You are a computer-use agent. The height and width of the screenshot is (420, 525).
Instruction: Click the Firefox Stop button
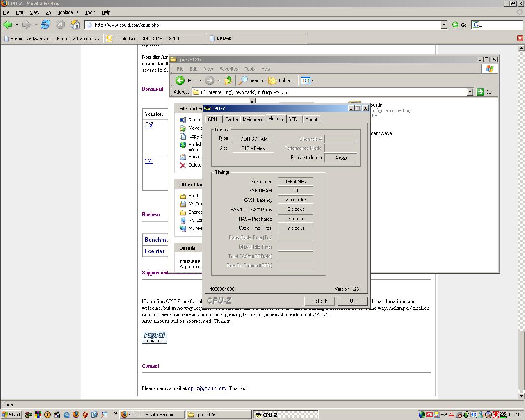pos(60,25)
